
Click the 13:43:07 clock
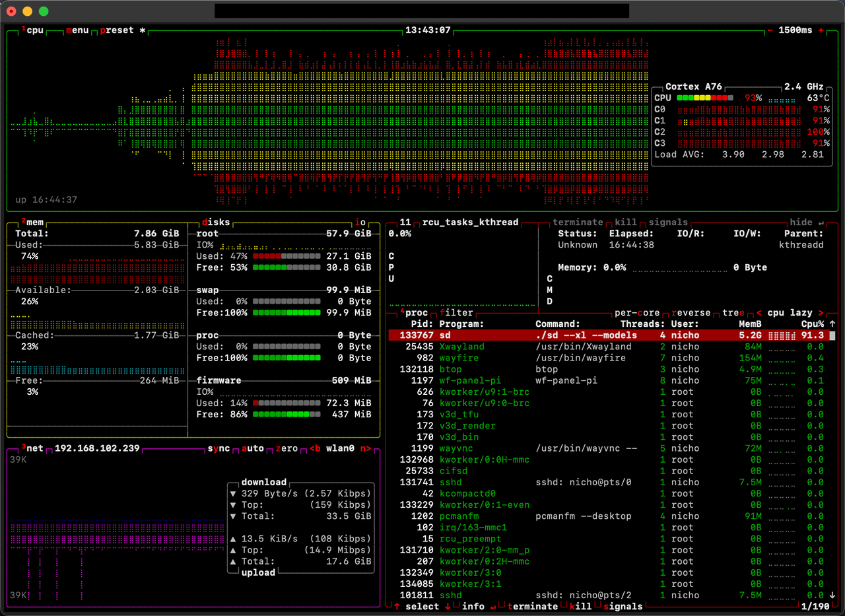[x=428, y=30]
